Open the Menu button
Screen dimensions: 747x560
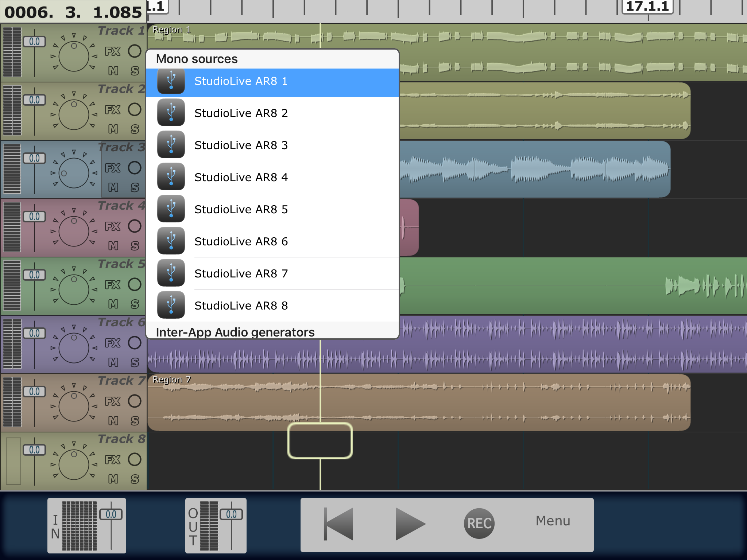pyautogui.click(x=553, y=521)
